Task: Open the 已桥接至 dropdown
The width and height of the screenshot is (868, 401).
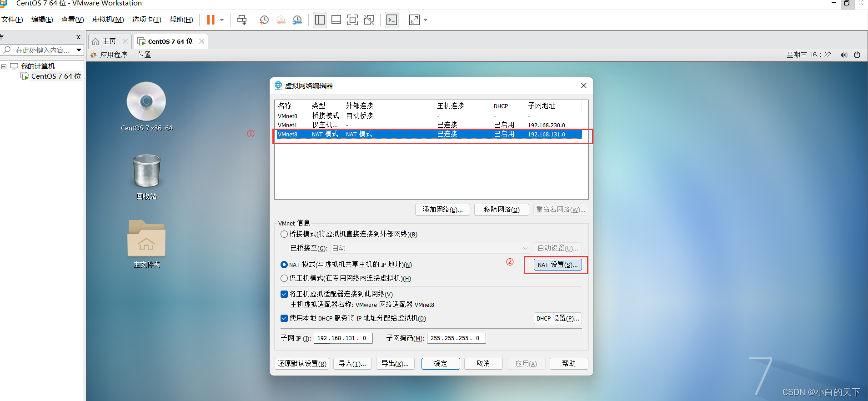Action: click(431, 248)
